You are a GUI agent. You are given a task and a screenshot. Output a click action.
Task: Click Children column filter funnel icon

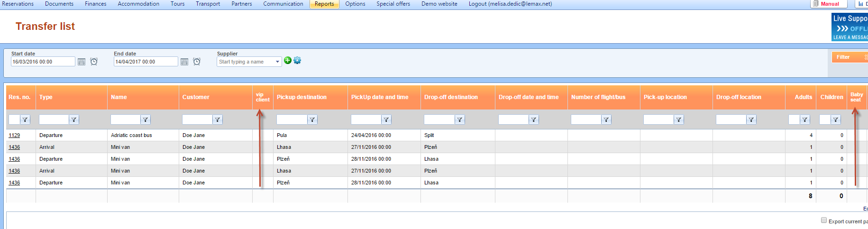click(836, 119)
